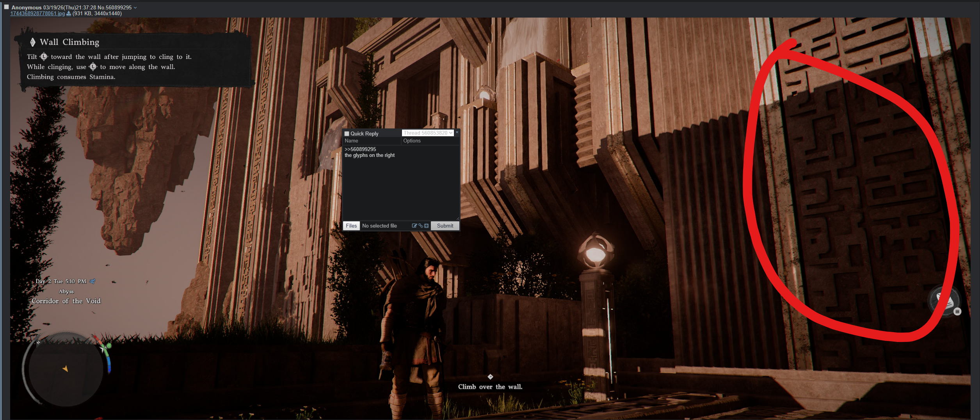
Task: Click the wind weather icon beside the time
Action: click(x=92, y=281)
